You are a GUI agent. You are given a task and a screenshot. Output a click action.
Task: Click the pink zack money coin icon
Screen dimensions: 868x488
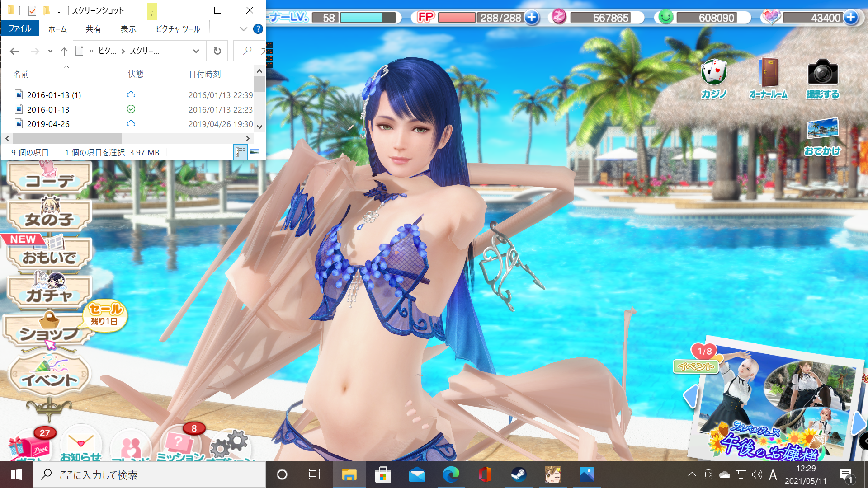click(559, 17)
